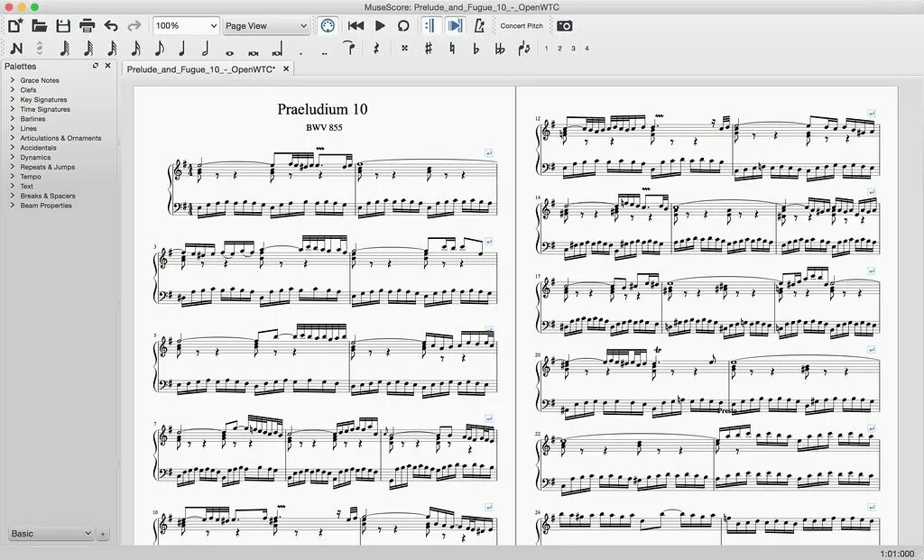This screenshot has height=560, width=924.
Task: Switch to voice 3
Action: pos(573,49)
